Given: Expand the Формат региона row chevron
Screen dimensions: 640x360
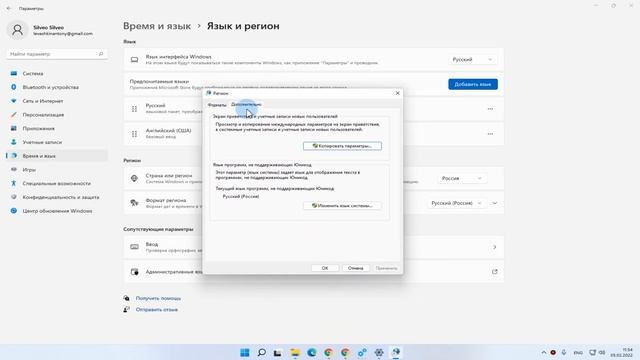Looking at the screenshot, I should [495, 203].
